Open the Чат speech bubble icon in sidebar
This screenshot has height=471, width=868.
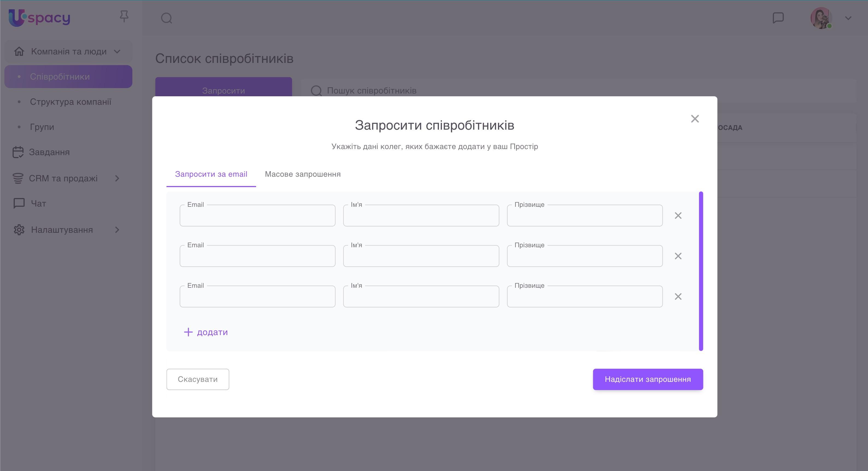[19, 203]
